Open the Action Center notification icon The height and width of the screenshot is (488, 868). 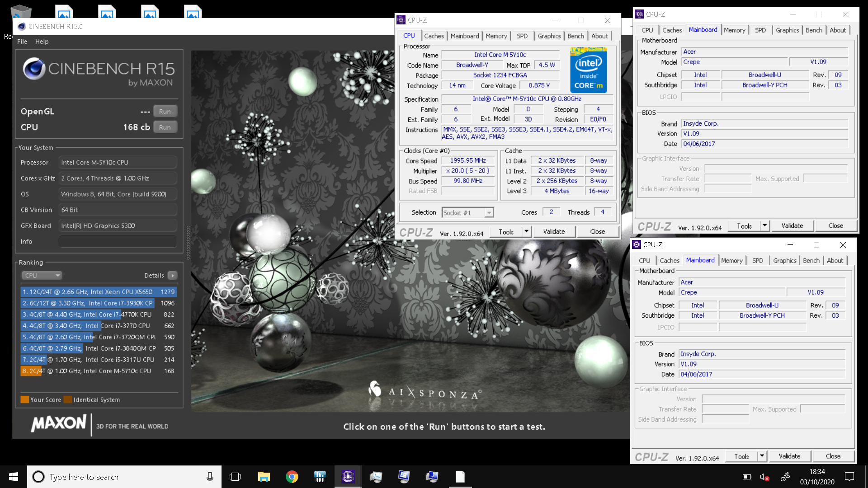coord(849,477)
